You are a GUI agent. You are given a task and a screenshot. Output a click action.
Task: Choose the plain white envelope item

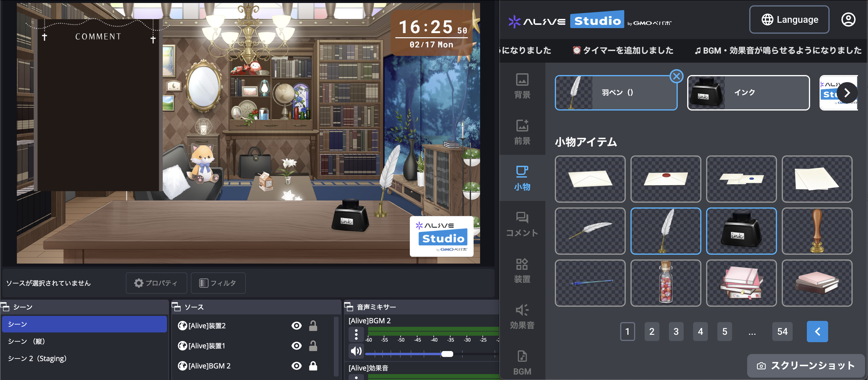coord(590,179)
